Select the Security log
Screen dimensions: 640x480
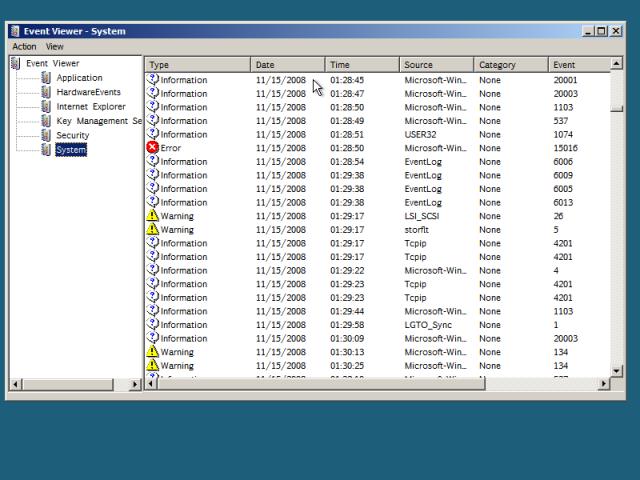[73, 135]
